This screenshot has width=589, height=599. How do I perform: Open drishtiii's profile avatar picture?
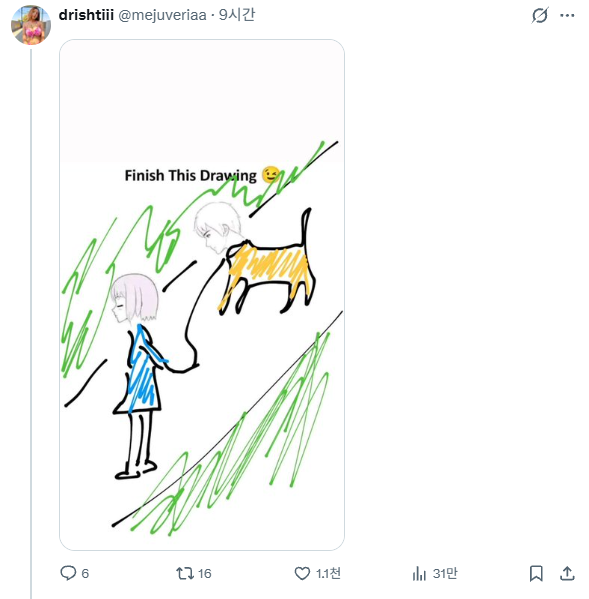coord(31,25)
